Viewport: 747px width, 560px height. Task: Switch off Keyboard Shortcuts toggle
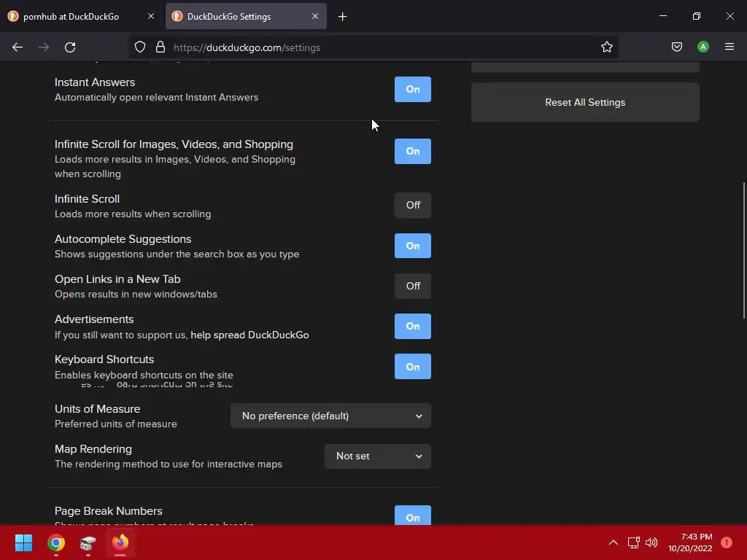point(413,367)
